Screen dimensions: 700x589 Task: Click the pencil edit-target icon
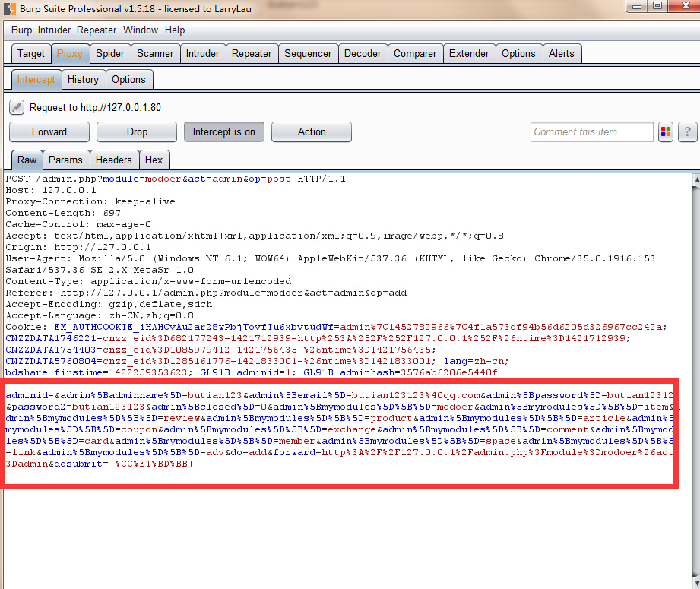point(17,107)
